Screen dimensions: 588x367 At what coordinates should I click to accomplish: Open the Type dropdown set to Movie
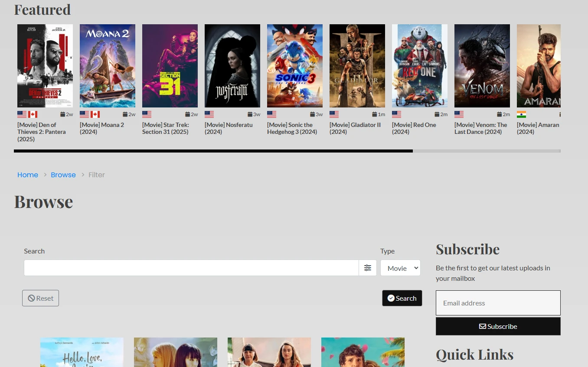[400, 268]
